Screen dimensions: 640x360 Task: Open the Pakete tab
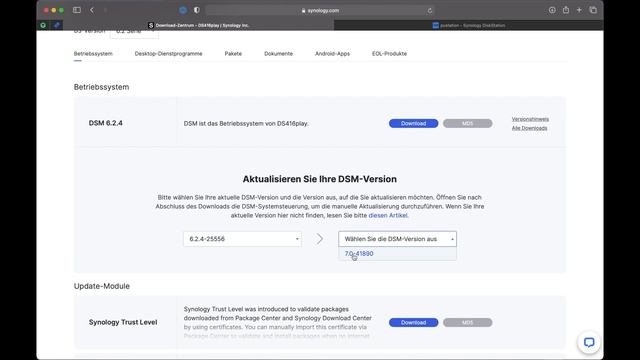(x=233, y=53)
